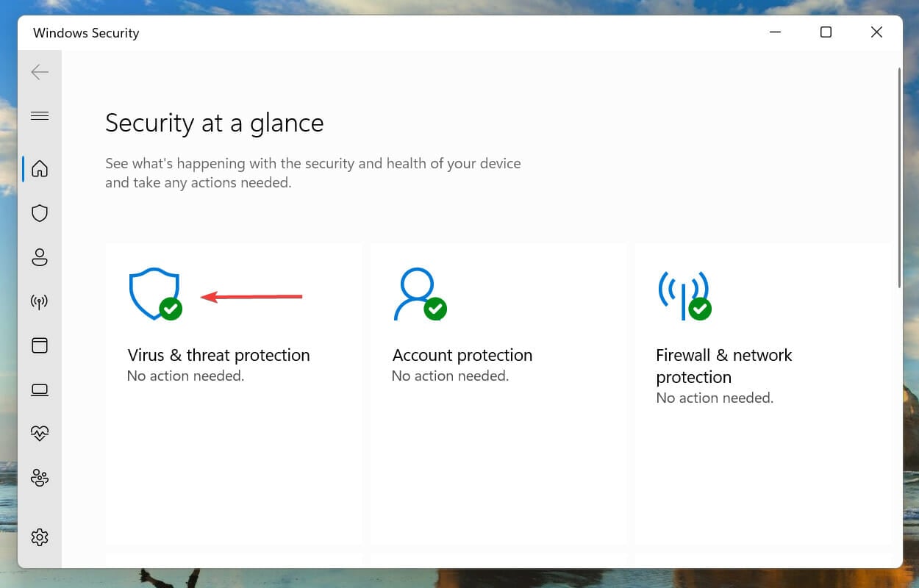Expand the navigation menu with the hamburger icon
Image resolution: width=919 pixels, height=588 pixels.
coord(40,115)
